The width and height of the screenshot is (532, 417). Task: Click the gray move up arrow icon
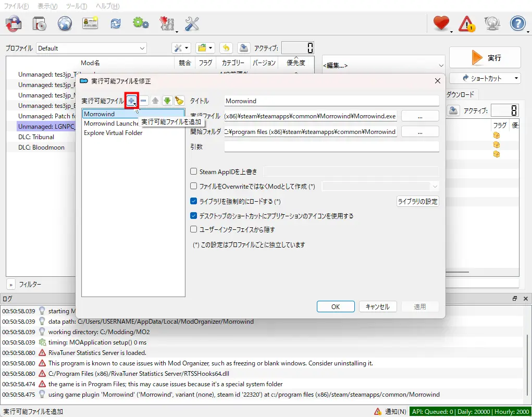coord(155,101)
